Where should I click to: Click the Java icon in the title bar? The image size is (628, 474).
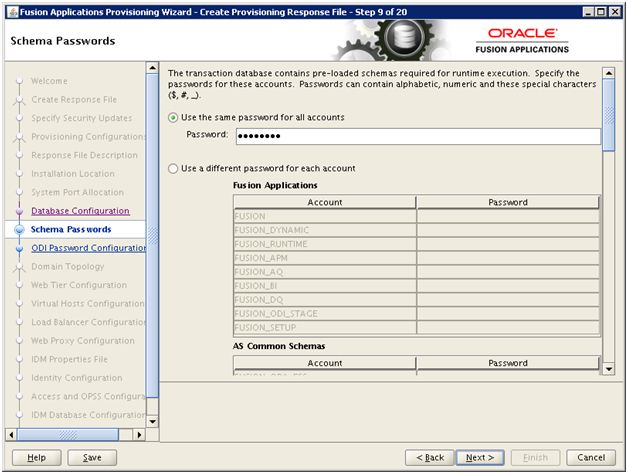pyautogui.click(x=13, y=12)
